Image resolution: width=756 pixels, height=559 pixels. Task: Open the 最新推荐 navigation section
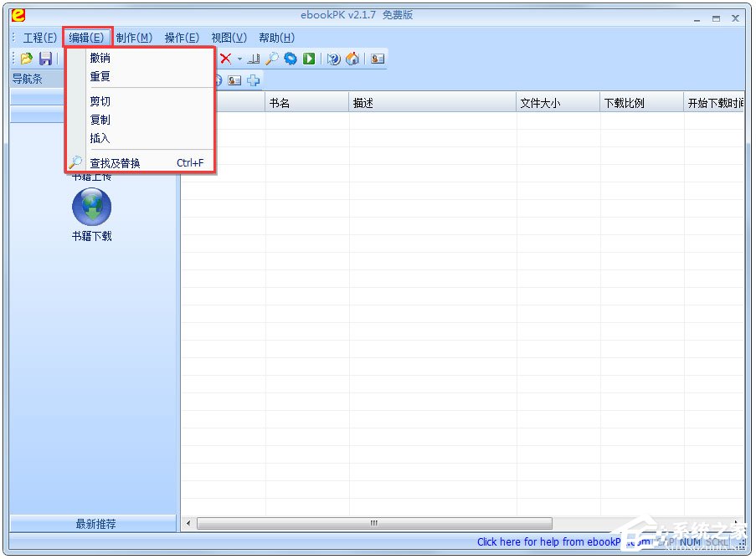click(x=94, y=524)
